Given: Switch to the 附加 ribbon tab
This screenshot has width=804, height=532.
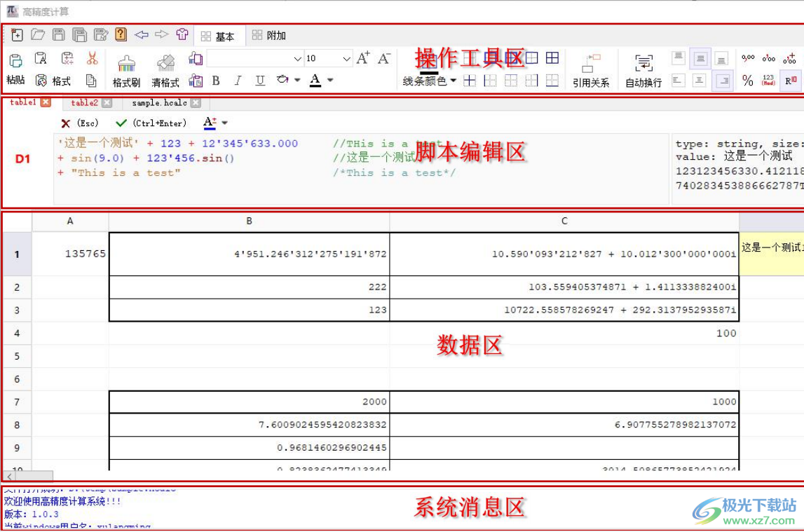Looking at the screenshot, I should pos(268,35).
